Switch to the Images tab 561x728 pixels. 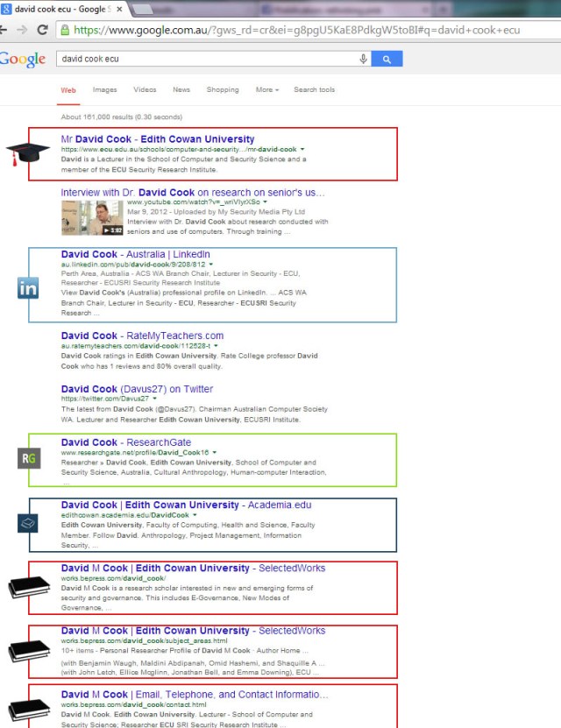click(104, 89)
